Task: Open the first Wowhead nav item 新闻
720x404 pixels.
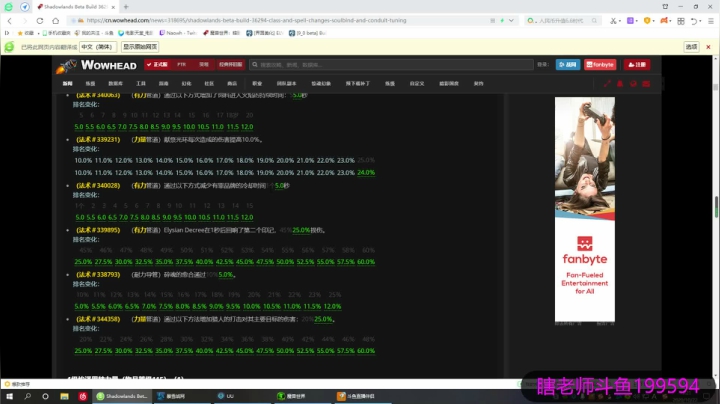Action: coord(68,84)
